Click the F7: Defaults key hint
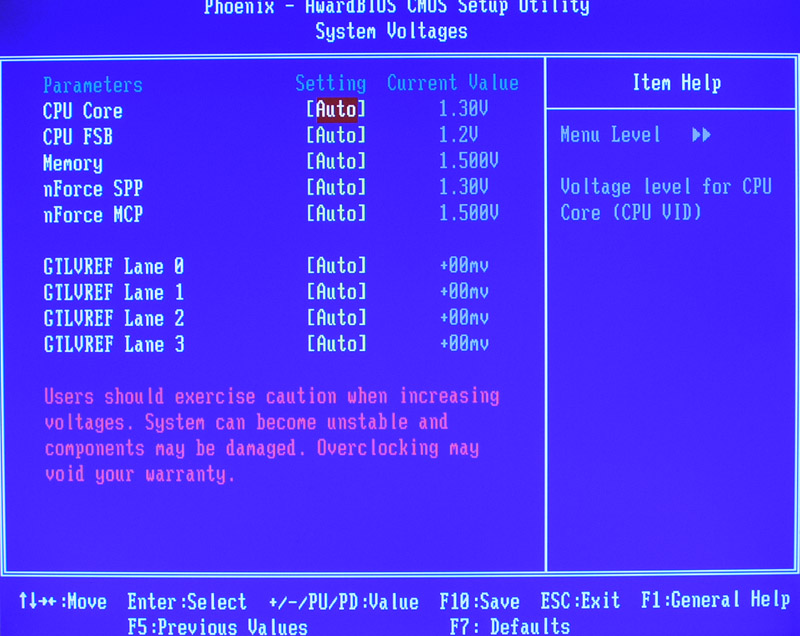The height and width of the screenshot is (636, 800). (x=510, y=626)
